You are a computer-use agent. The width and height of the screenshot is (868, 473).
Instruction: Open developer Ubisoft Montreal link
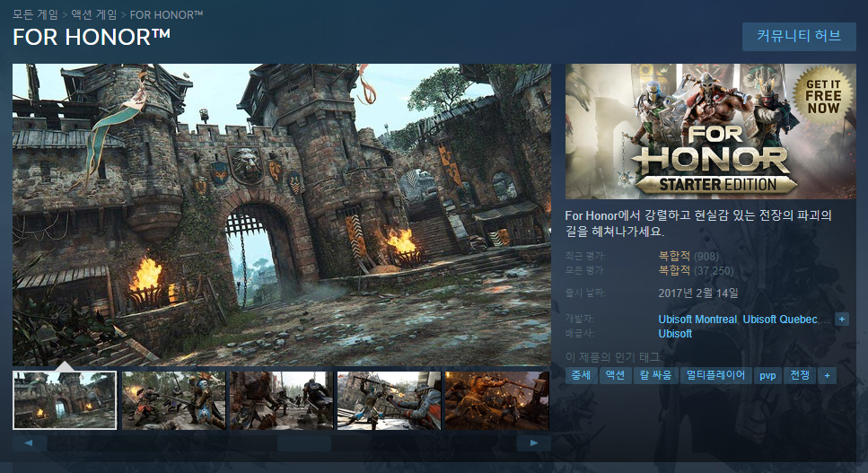click(x=697, y=320)
